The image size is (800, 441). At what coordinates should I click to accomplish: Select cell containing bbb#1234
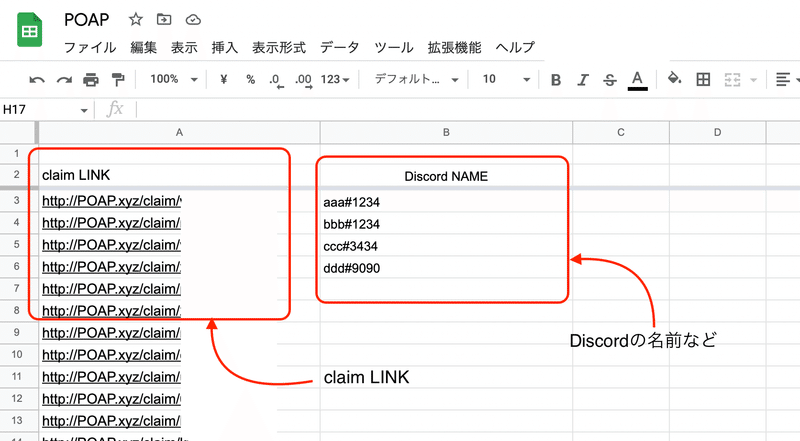pyautogui.click(x=446, y=224)
